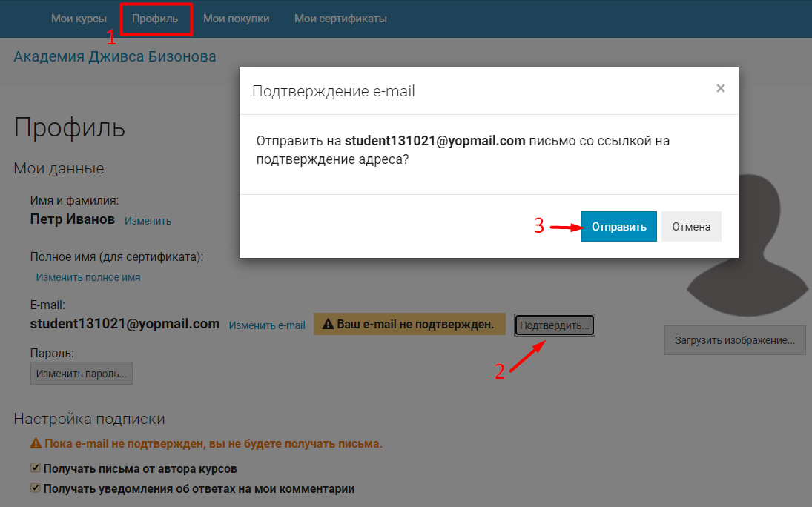Go to 'Мои покупки' in the navigation bar
This screenshot has height=507, width=812.
point(236,19)
